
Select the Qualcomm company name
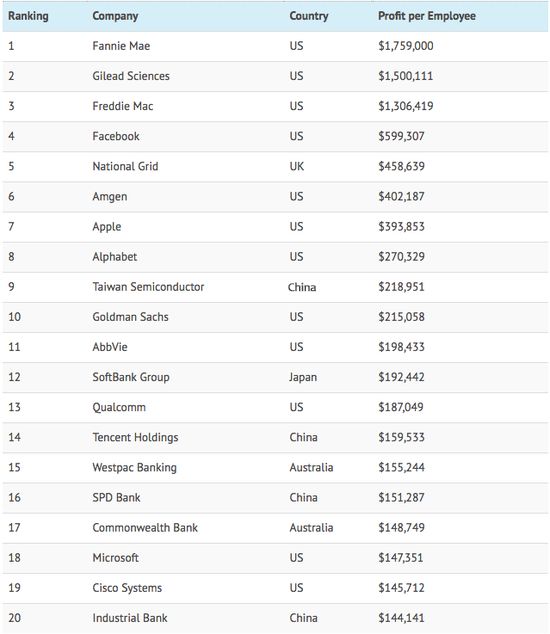pyautogui.click(x=119, y=408)
